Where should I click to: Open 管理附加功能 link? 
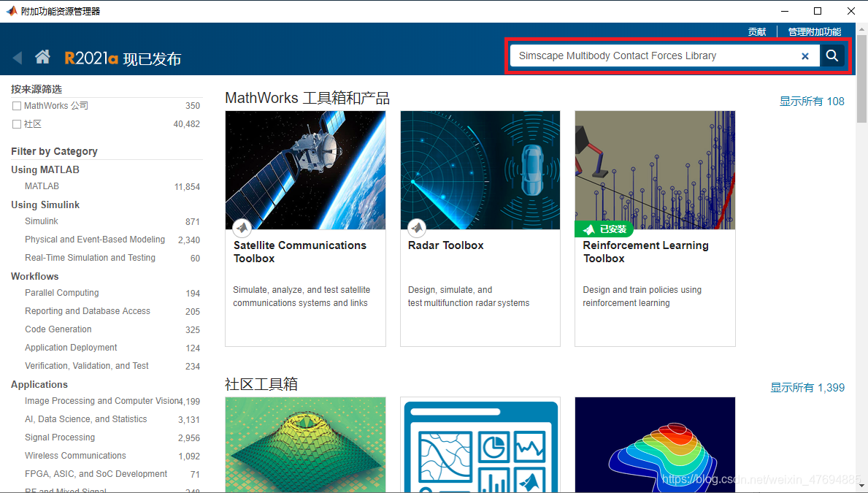point(814,31)
